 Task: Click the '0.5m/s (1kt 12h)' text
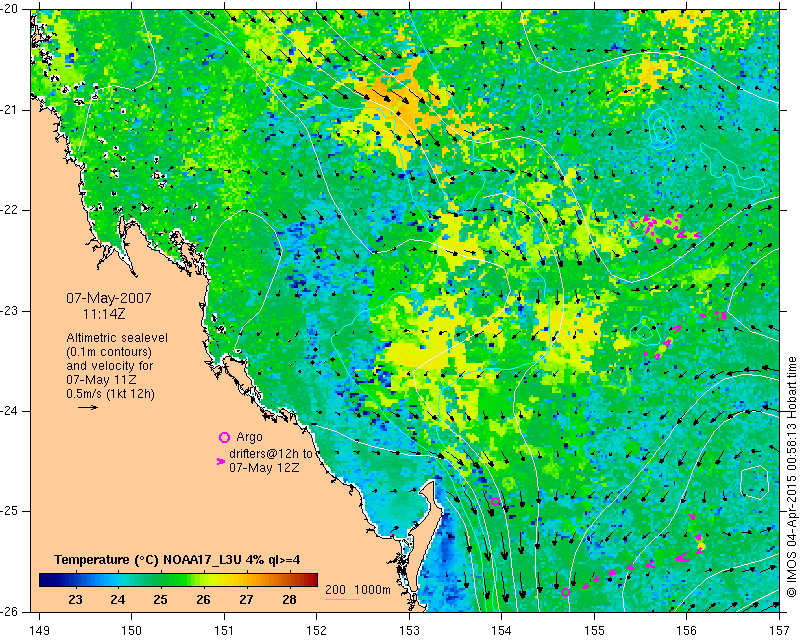pos(110,394)
